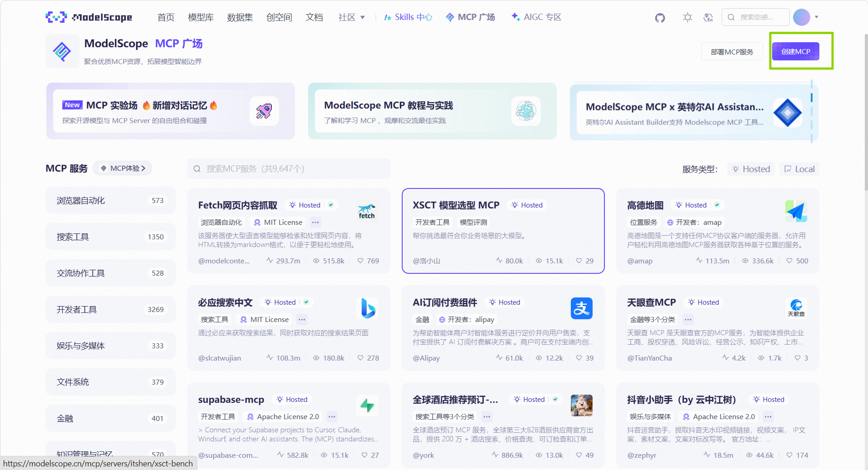The width and height of the screenshot is (868, 470).
Task: Open 模型库 navigation item
Action: (x=201, y=17)
